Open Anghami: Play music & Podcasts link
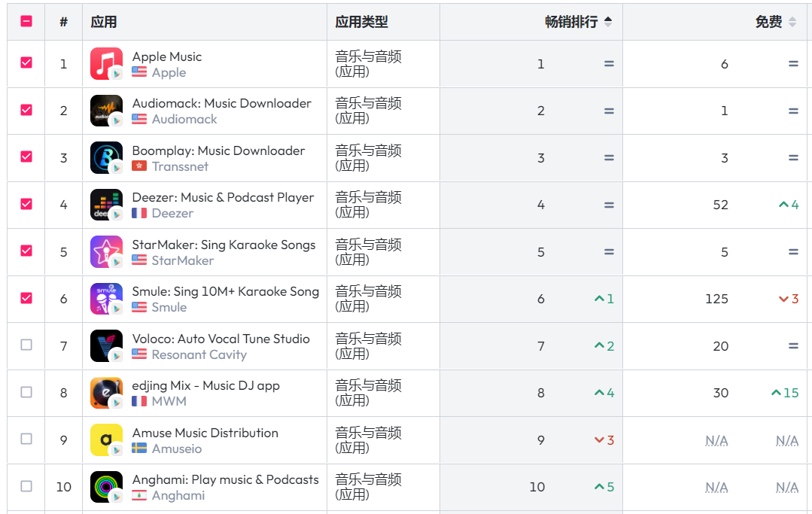 225,480
